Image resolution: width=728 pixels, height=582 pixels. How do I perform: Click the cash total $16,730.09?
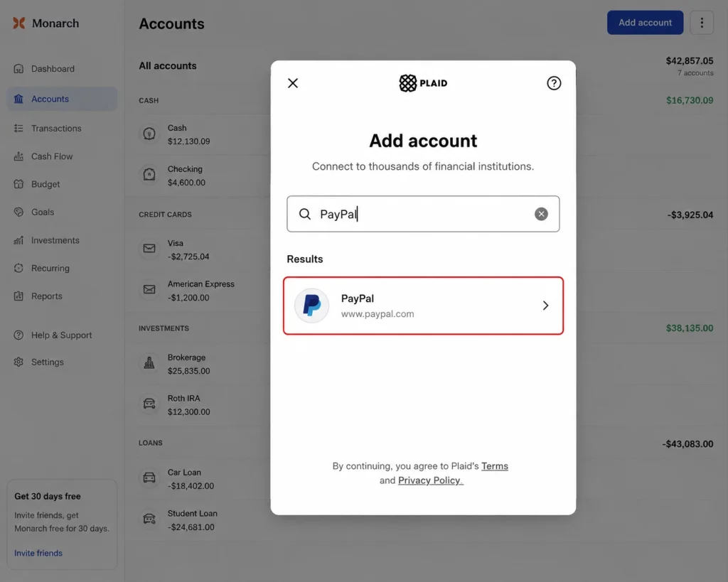(690, 100)
